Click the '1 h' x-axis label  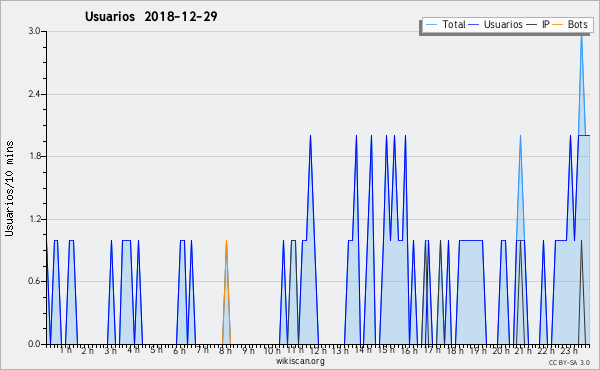click(65, 350)
